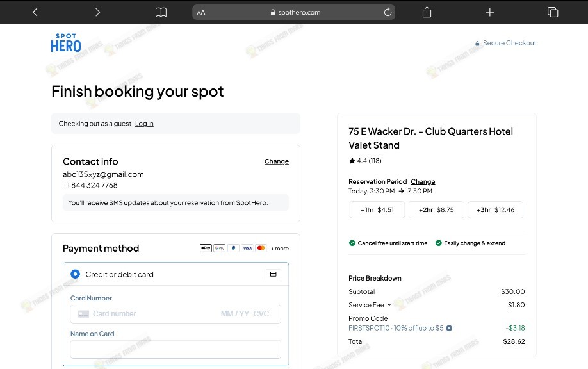Add +1hr for $4.51
This screenshot has height=369, width=588.
(377, 210)
